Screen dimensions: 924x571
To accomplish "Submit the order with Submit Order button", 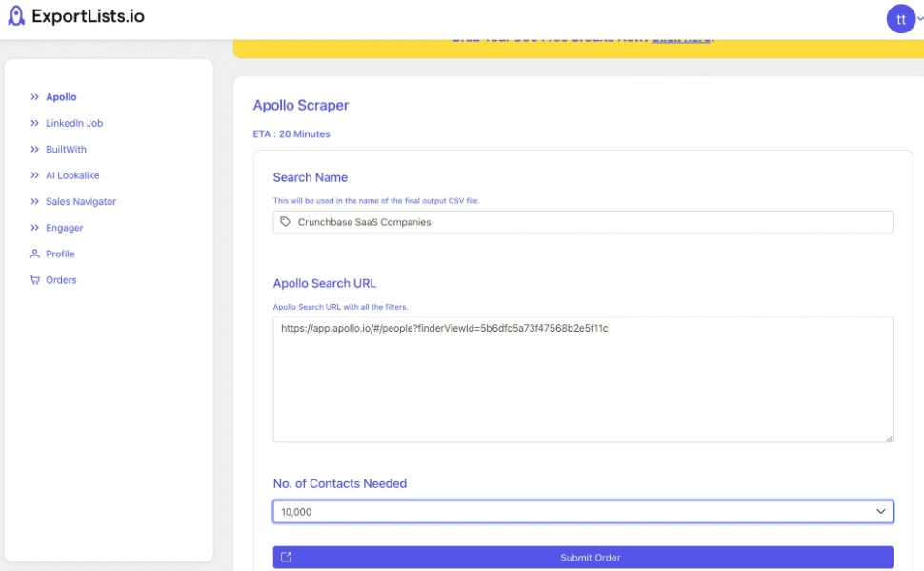I will (x=583, y=558).
